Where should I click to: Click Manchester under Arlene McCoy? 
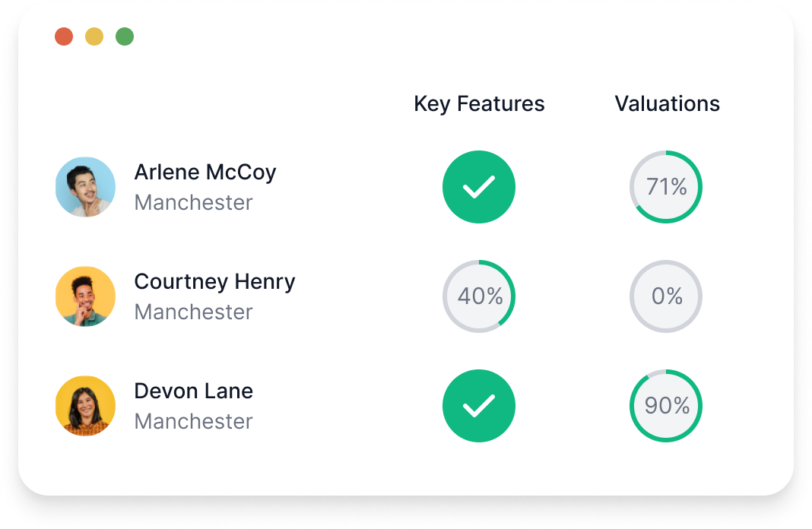tap(194, 202)
